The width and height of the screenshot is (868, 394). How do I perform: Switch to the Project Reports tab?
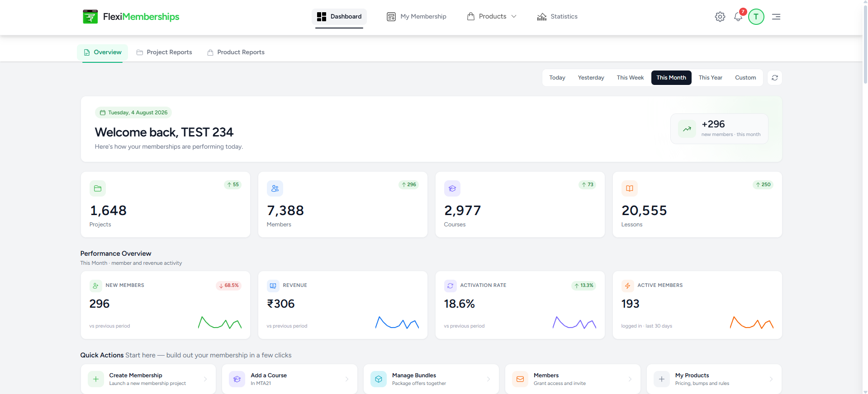pyautogui.click(x=164, y=52)
